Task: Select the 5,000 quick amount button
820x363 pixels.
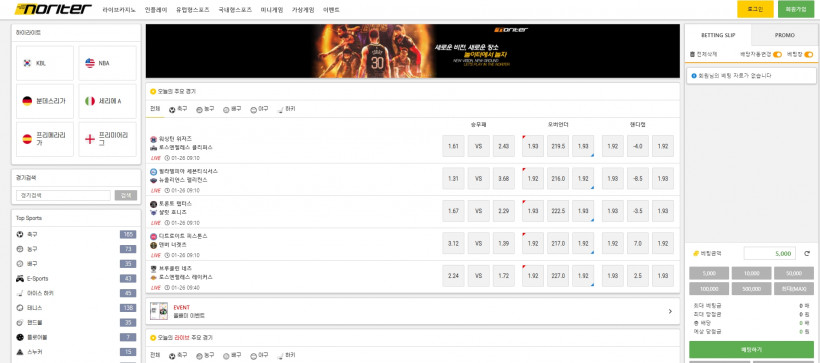Action: pos(709,274)
